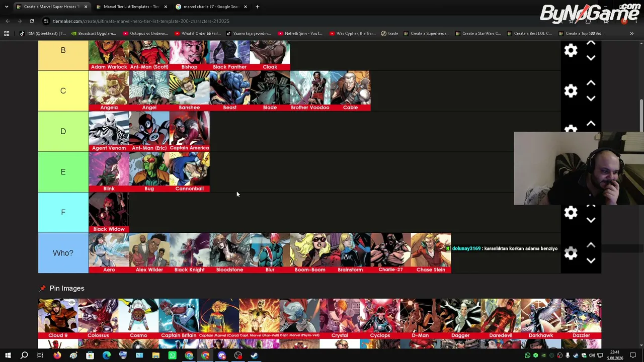Click the Who? tier label cell
Viewport: 644px width, 362px height.
pyautogui.click(x=63, y=253)
